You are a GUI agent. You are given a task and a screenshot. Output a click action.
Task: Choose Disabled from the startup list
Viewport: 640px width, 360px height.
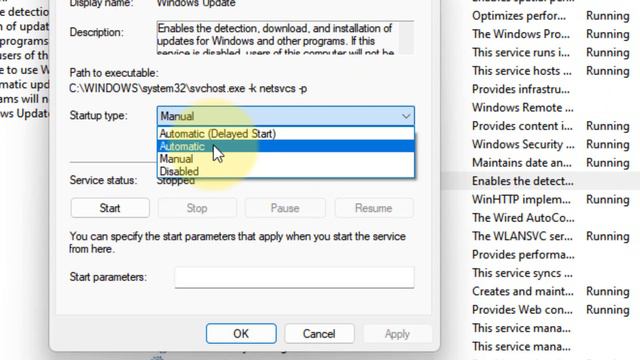(x=285, y=171)
